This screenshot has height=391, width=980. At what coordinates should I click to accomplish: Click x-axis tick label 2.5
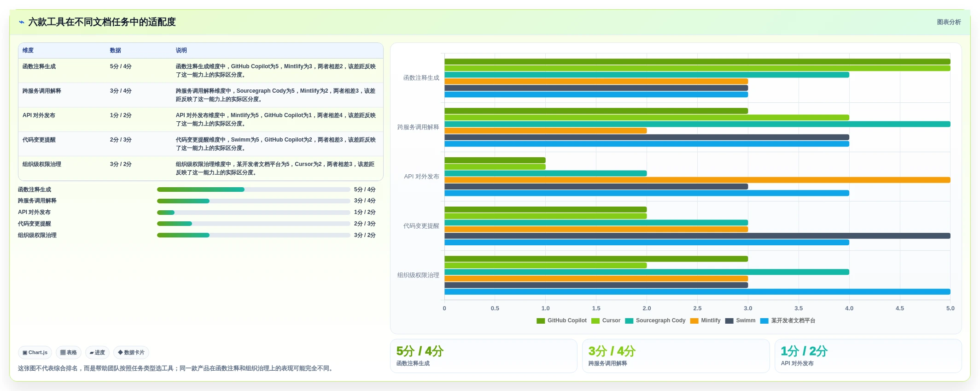697,308
